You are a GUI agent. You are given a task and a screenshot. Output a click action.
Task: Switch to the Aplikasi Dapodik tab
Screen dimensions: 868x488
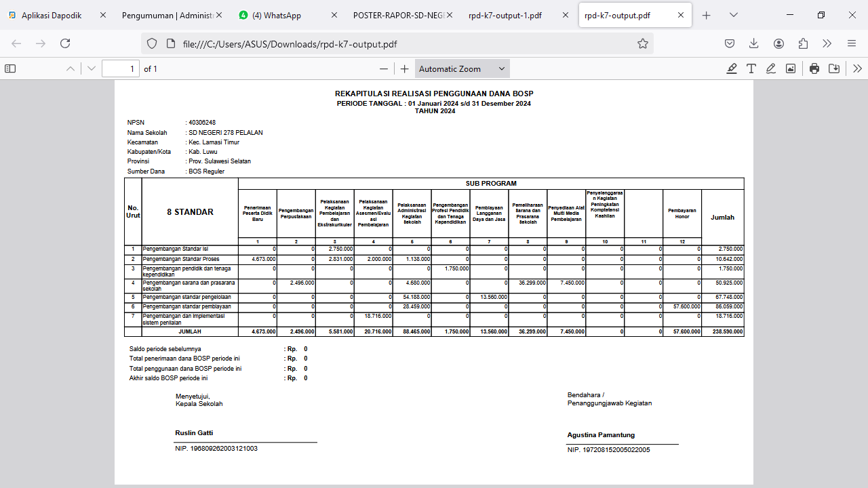click(x=52, y=15)
